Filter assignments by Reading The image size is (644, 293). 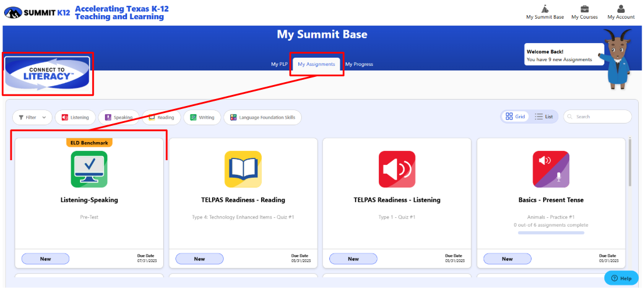pyautogui.click(x=161, y=117)
